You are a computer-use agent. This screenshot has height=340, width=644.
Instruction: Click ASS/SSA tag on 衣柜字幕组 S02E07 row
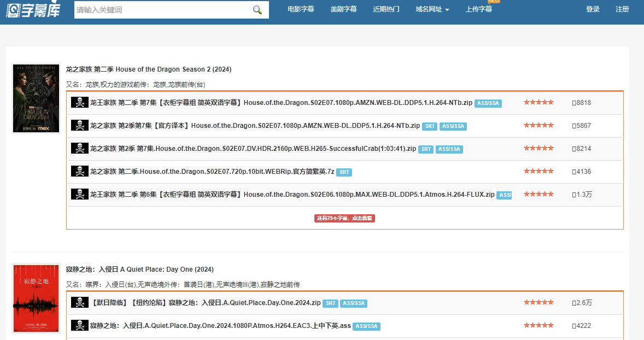tap(488, 103)
